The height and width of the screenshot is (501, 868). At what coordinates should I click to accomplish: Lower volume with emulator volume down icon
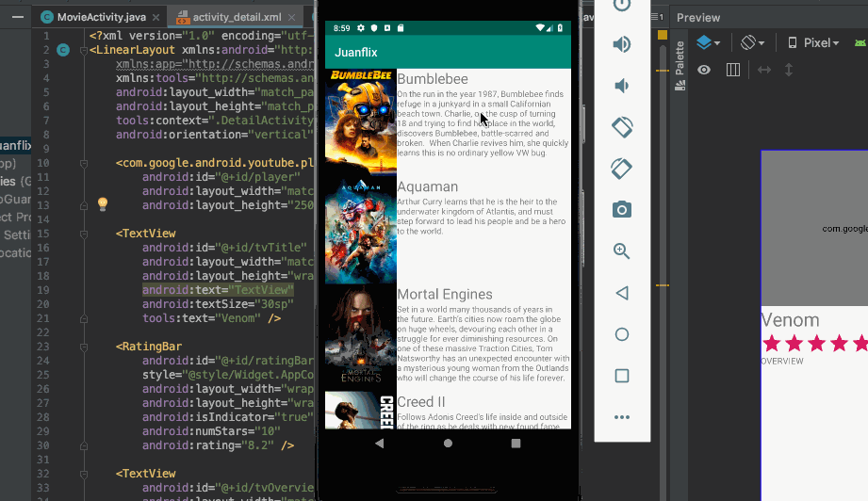[622, 86]
